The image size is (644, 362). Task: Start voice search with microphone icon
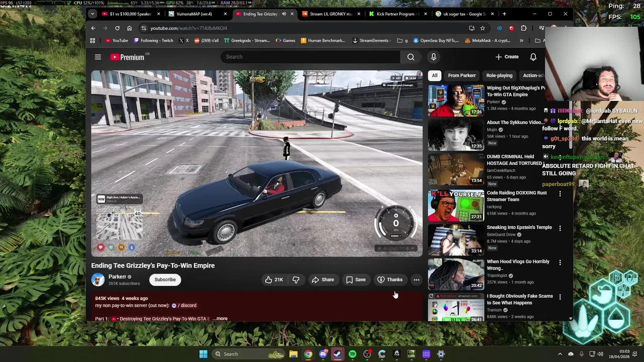pos(433,57)
